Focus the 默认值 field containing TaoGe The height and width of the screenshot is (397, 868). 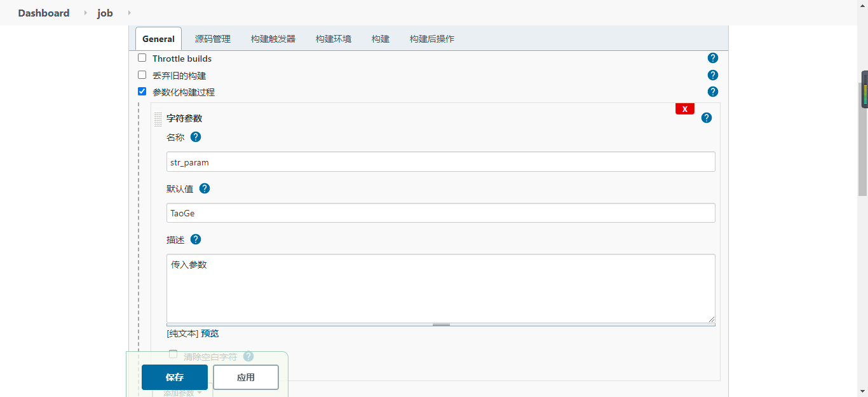(x=441, y=212)
